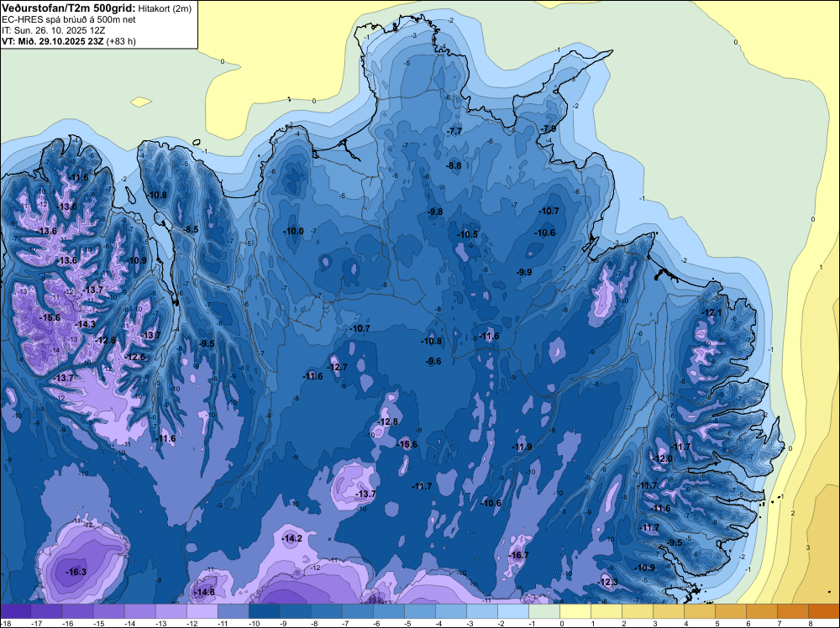Click the -9.8 temperature value on the map
This screenshot has width=840, height=628.
(435, 212)
